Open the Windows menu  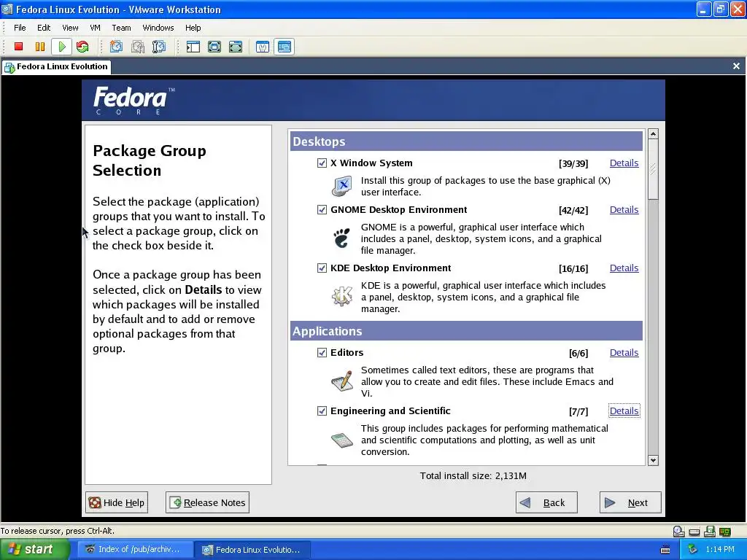pos(158,28)
